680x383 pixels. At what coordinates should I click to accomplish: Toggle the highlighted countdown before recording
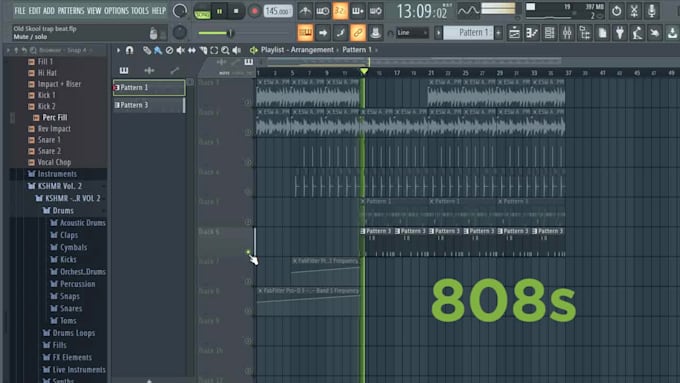click(340, 11)
